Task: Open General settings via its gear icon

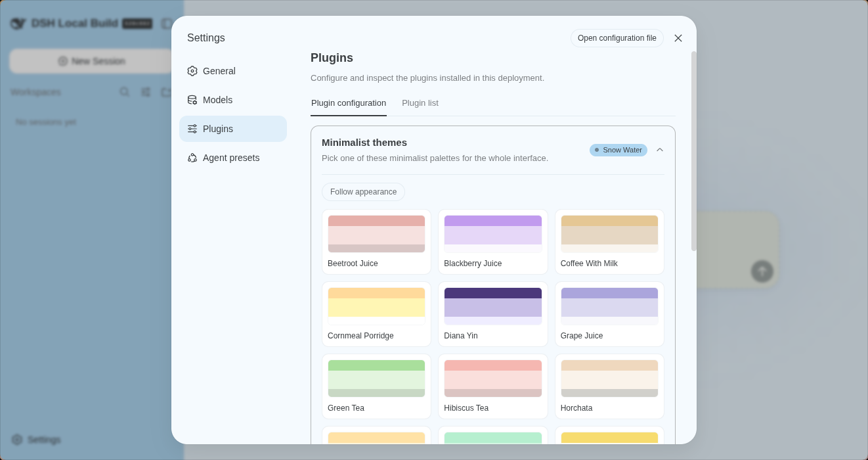Action: click(192, 71)
